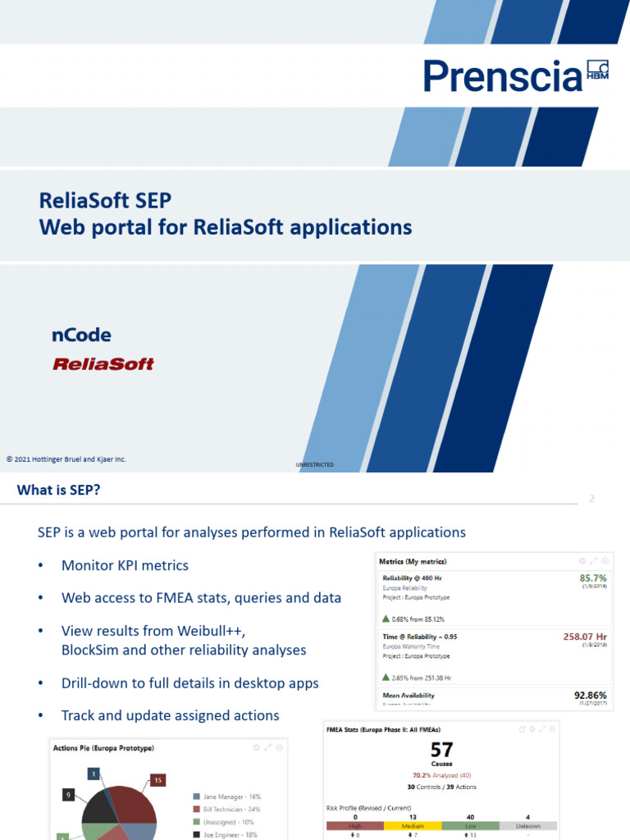Close the FMEA Stats widget

(x=552, y=729)
